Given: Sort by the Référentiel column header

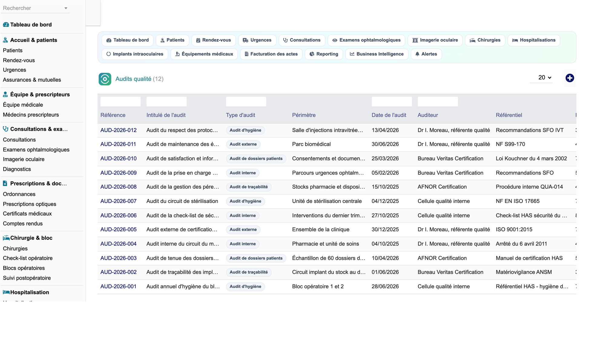Looking at the screenshot, I should (509, 115).
